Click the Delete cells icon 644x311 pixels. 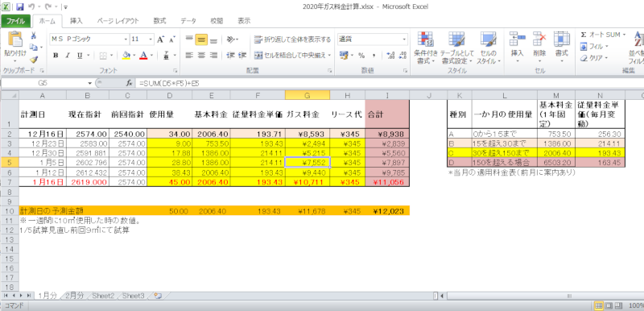[x=539, y=48]
